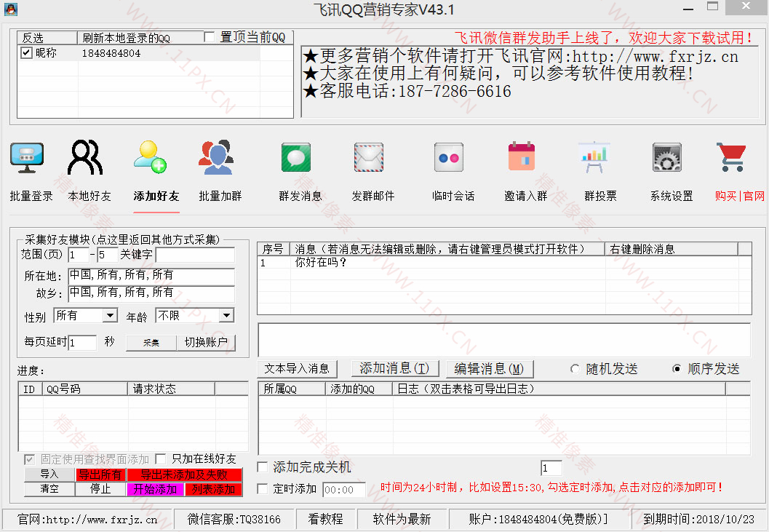Select 随机发送 radio button
Screen dimensions: 769x532
point(575,368)
